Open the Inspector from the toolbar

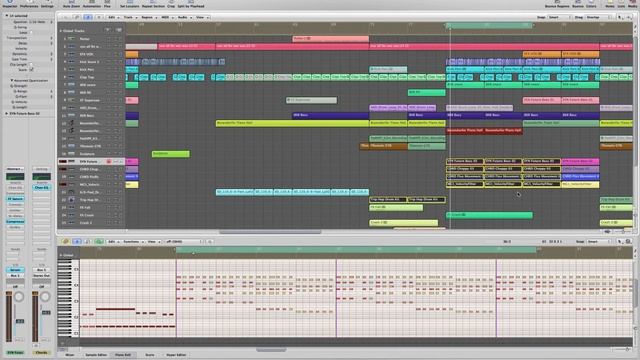(9, 4)
